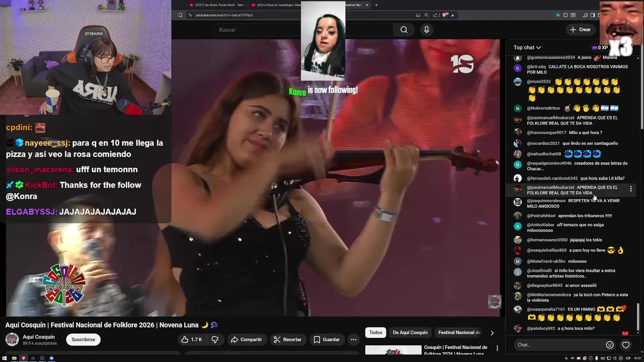Click the Compartir button
The height and width of the screenshot is (362, 644).
coord(247,339)
